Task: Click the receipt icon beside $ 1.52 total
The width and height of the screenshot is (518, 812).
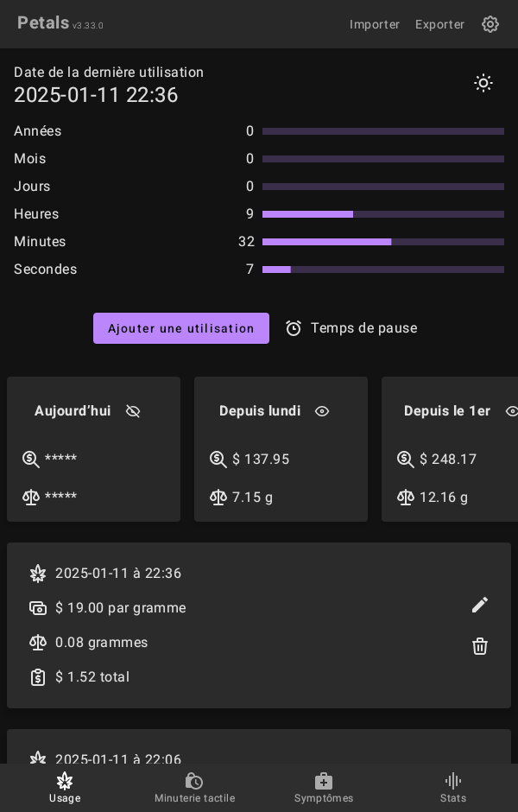Action: coord(38,677)
